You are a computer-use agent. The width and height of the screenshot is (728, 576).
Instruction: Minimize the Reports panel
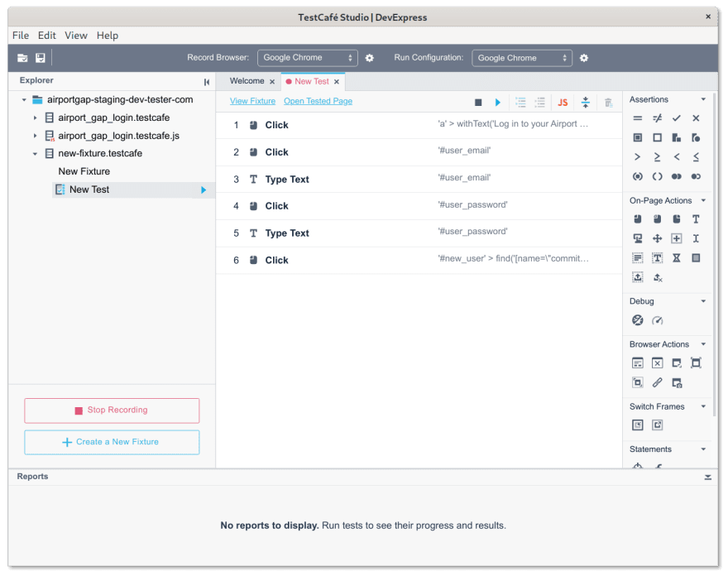point(707,477)
